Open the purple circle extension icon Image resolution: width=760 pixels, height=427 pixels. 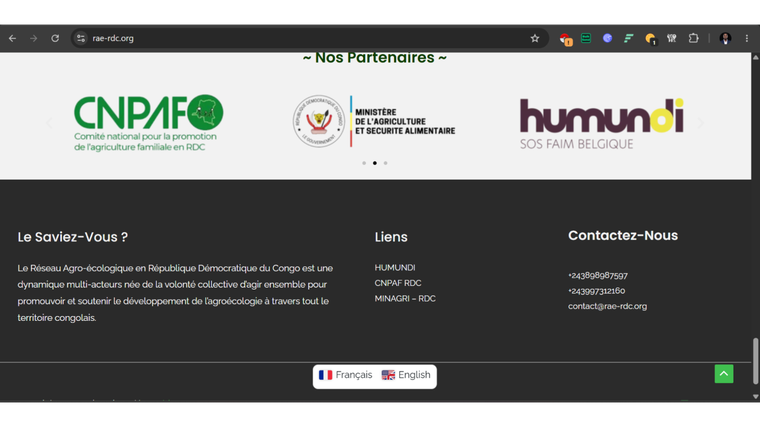[x=607, y=38]
